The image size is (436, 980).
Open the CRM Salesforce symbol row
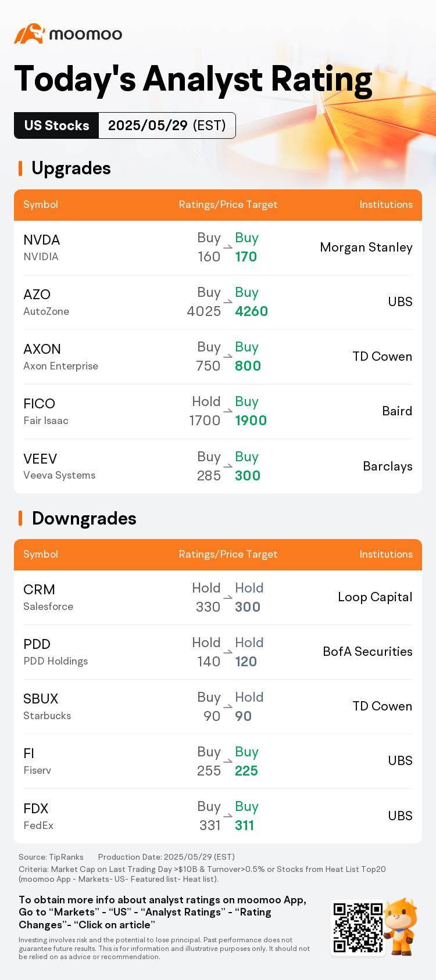pos(218,598)
